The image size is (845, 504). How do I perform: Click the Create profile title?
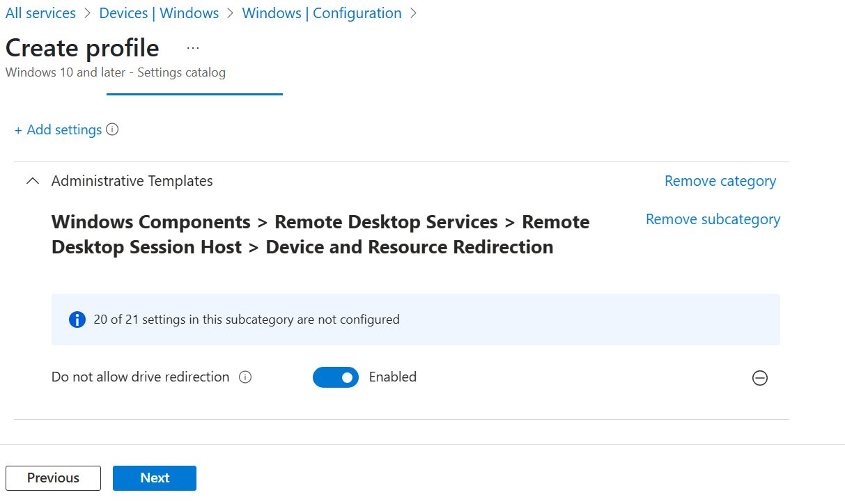pos(82,48)
